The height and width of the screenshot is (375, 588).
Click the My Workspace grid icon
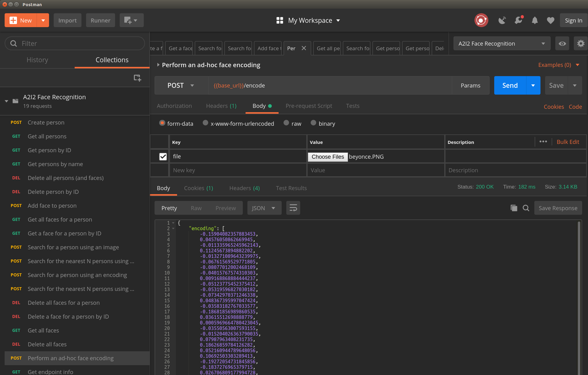coord(280,20)
